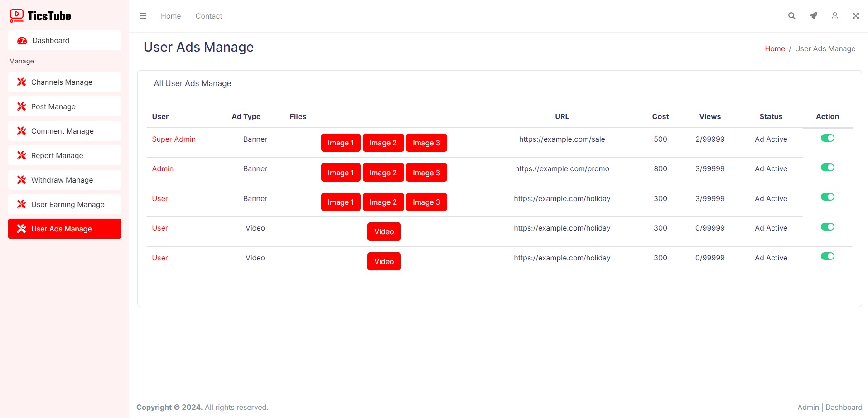
Task: Toggle the last Video ad status
Action: click(x=827, y=256)
